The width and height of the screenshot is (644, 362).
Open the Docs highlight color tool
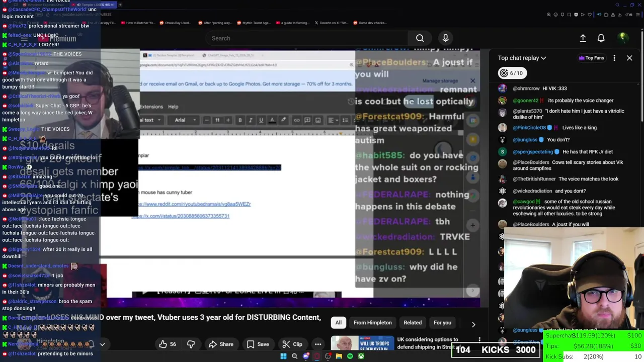pos(283,120)
